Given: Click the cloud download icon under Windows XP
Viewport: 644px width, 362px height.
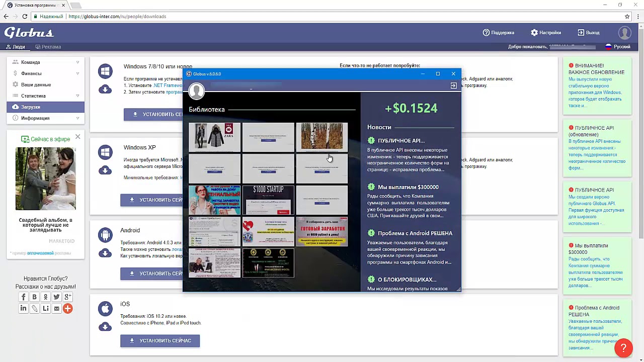Looking at the screenshot, I should (x=105, y=170).
